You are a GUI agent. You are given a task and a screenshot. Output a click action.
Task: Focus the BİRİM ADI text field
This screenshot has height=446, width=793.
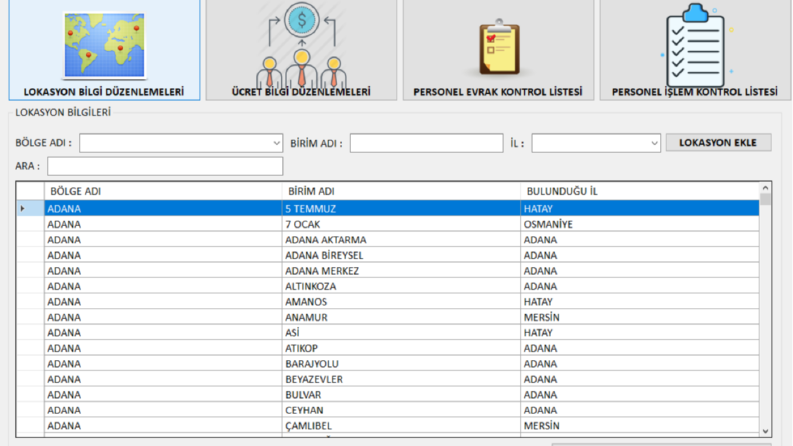click(x=426, y=143)
